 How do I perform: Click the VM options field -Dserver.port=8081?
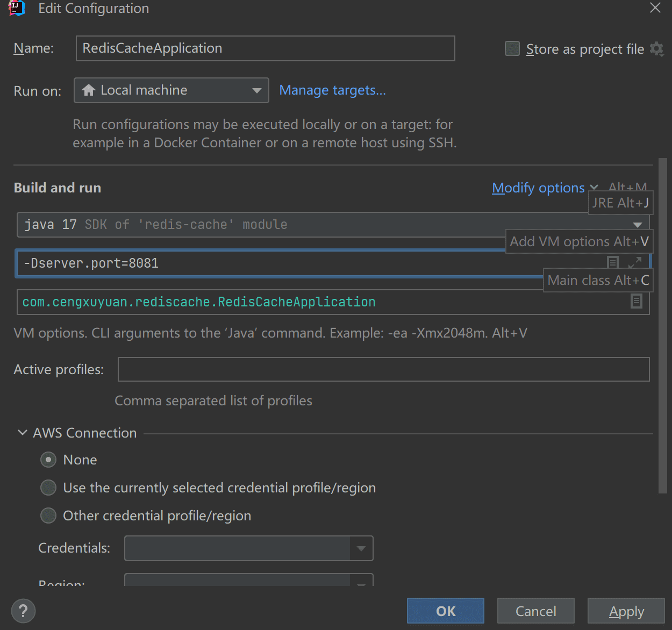click(333, 263)
